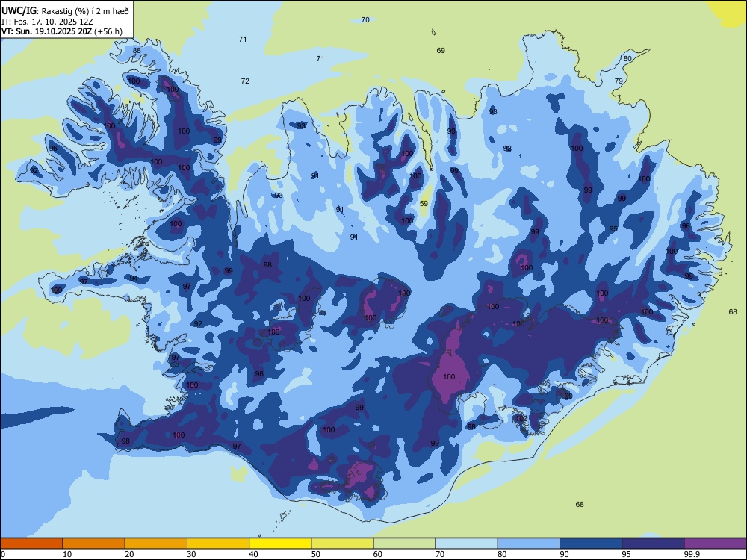This screenshot has height=560, width=747.
Task: Select the '88' value in the Westfjords
Action: [x=137, y=51]
